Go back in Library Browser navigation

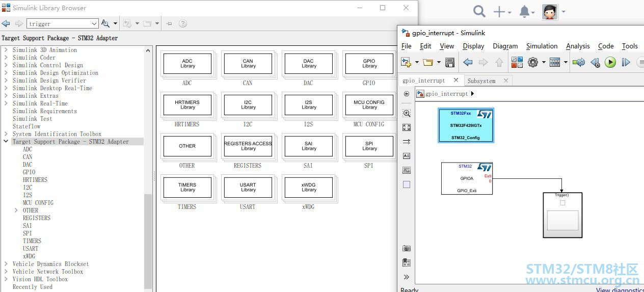point(6,23)
